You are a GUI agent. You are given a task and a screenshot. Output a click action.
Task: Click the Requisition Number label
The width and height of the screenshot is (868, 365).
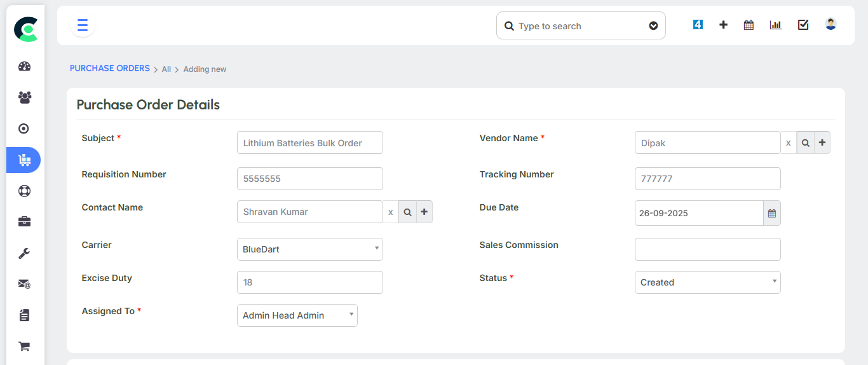(x=124, y=174)
